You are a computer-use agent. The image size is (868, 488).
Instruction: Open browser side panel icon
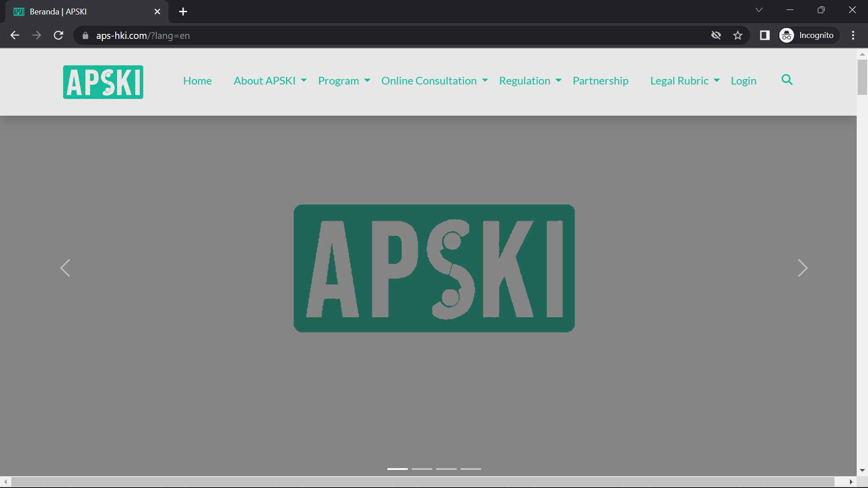click(x=764, y=35)
